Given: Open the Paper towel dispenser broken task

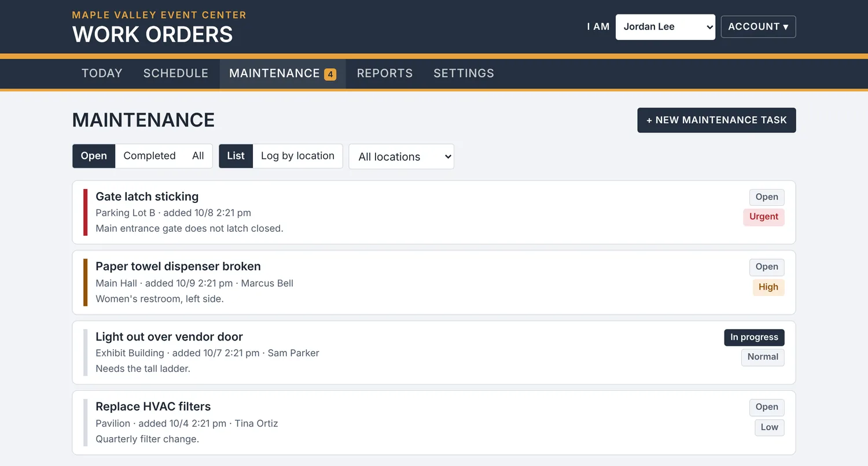Looking at the screenshot, I should click(x=434, y=282).
